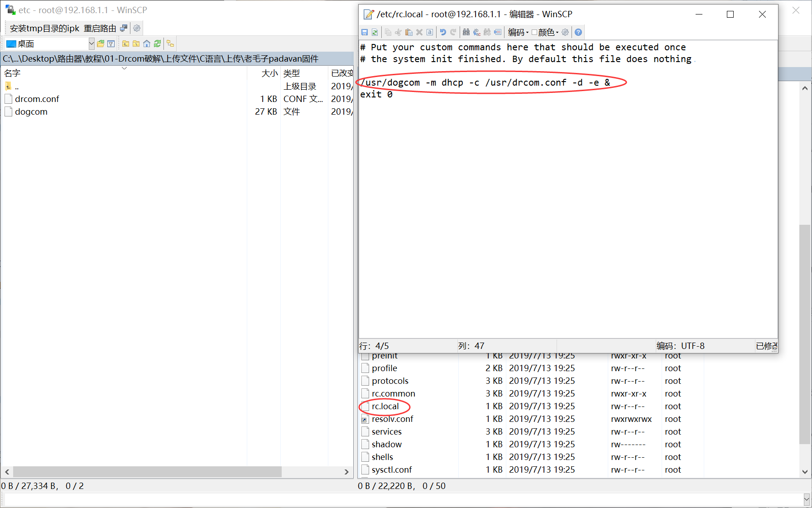Go to root directory icon in local panel
Viewport: 812px width, 508px height.
pyautogui.click(x=136, y=44)
